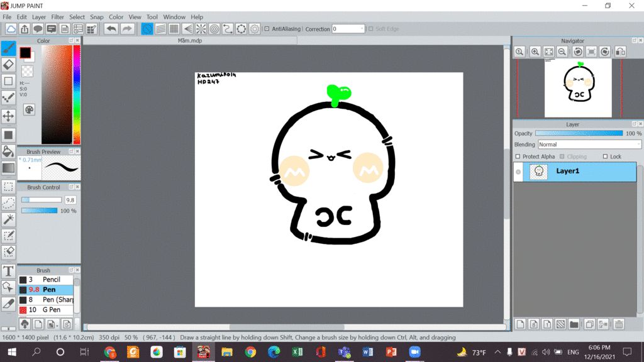
Task: Enable the radial snap icon
Action: (x=201, y=29)
